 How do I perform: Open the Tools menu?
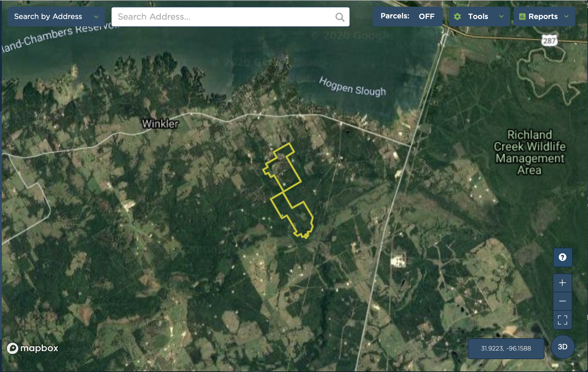(x=479, y=17)
